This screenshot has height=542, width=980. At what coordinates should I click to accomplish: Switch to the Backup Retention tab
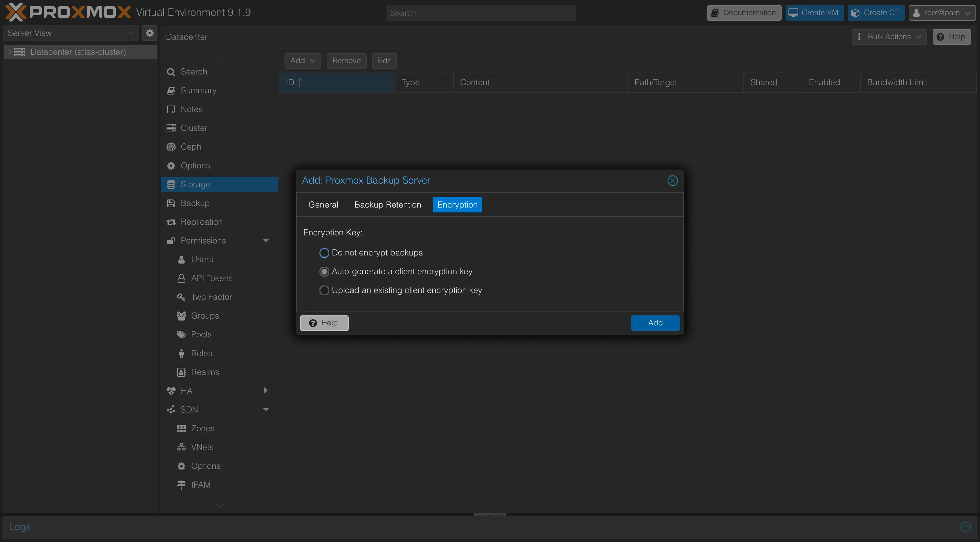click(x=388, y=205)
